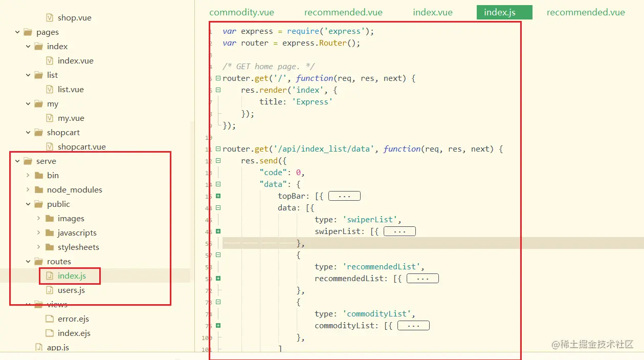Expand the javascripts folder chevron
The height and width of the screenshot is (360, 644).
tap(39, 232)
